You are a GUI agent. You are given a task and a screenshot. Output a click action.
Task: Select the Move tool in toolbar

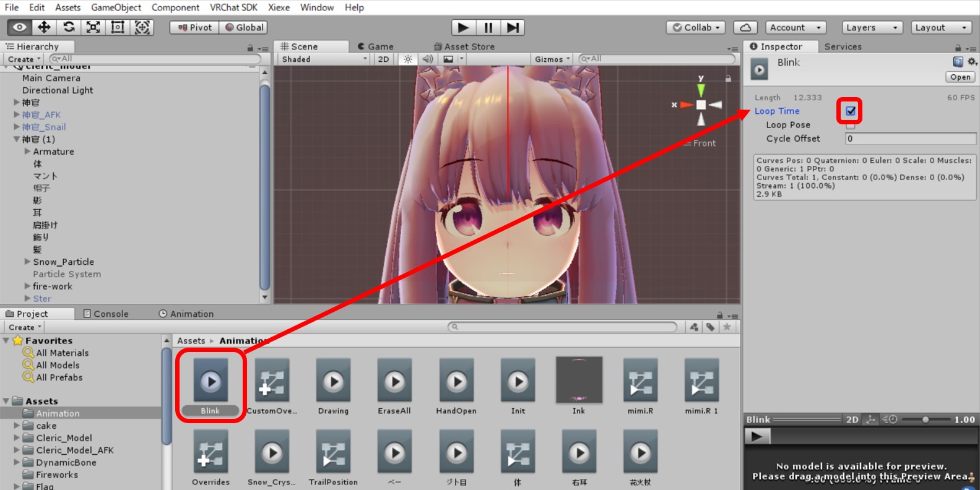coord(44,27)
